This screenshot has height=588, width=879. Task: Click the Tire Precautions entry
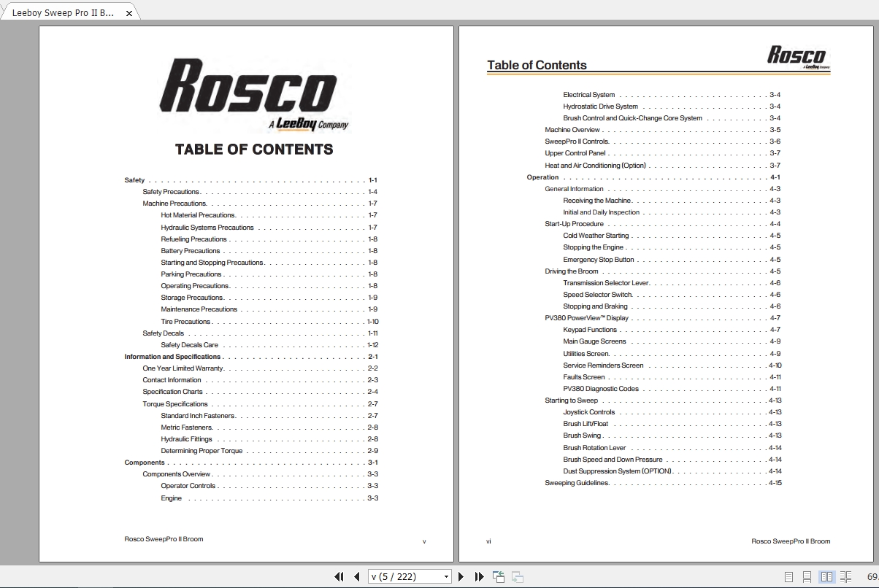[269, 322]
